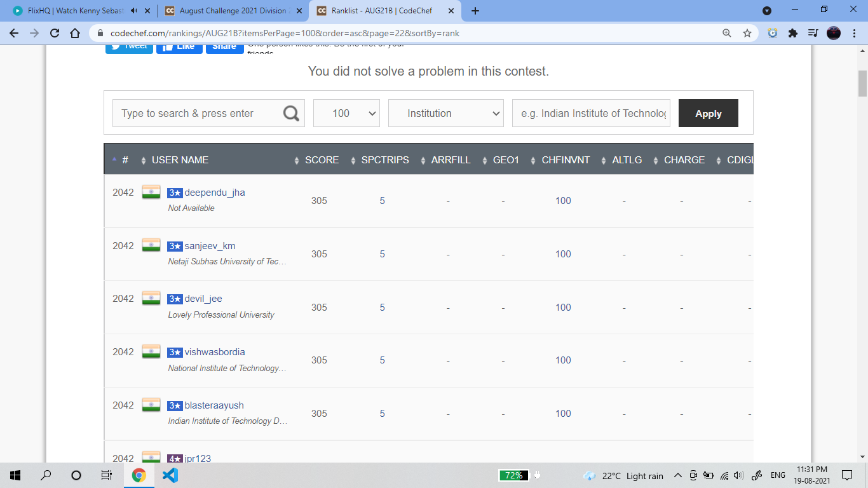Screen dimensions: 868x488
Task: Open Windows taskbar search
Action: tap(46, 475)
